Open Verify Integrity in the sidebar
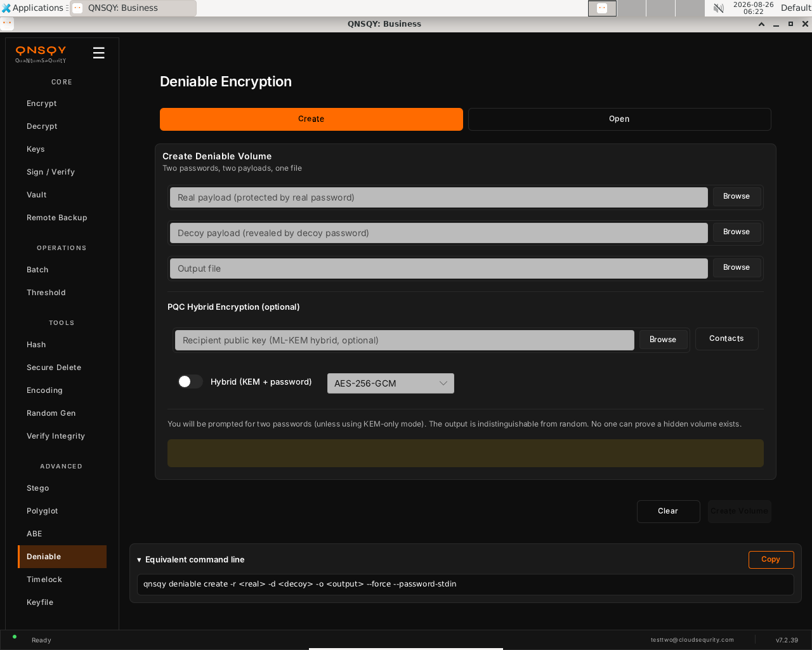Viewport: 812px width, 650px height. 62,436
